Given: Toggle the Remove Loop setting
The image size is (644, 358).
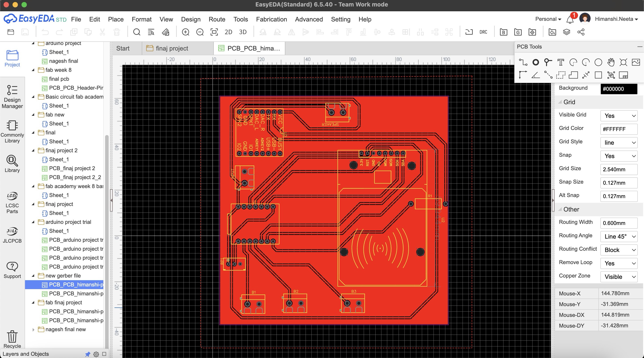Looking at the screenshot, I should pyautogui.click(x=619, y=263).
